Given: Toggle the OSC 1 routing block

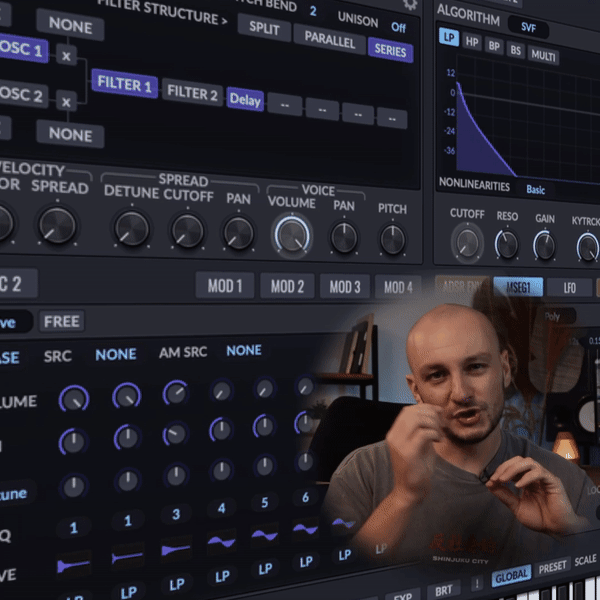Looking at the screenshot, I should coord(22,49).
